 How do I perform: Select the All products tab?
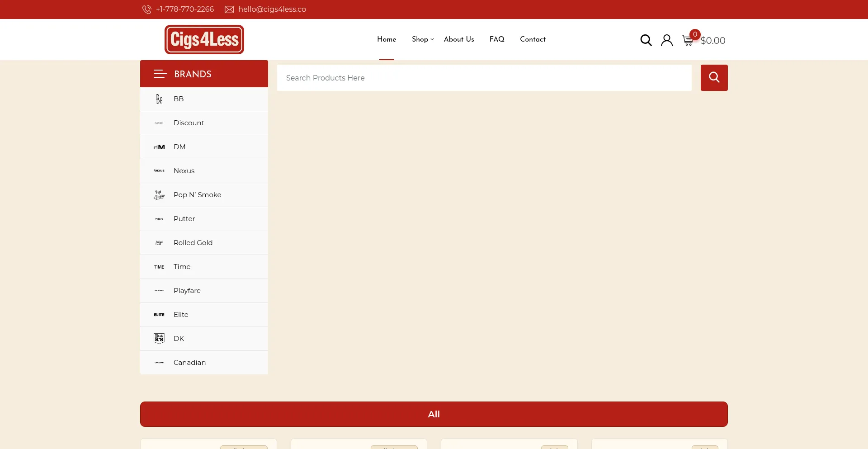434,414
